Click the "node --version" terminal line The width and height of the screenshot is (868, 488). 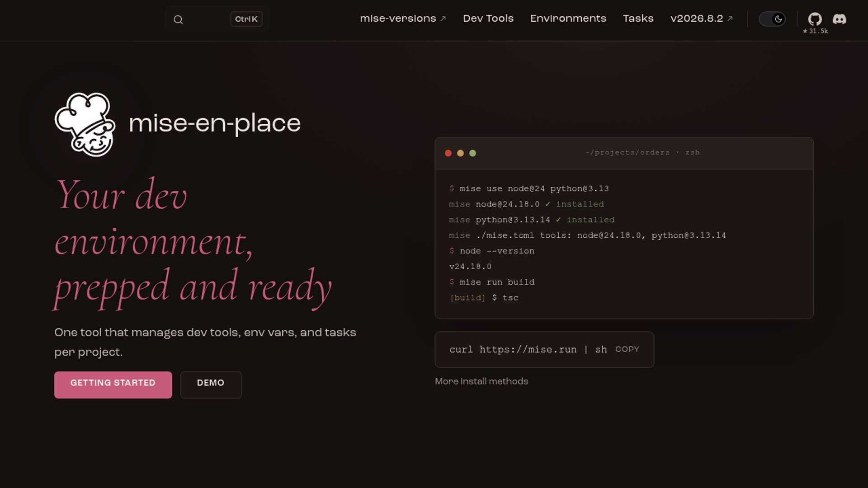click(x=492, y=251)
